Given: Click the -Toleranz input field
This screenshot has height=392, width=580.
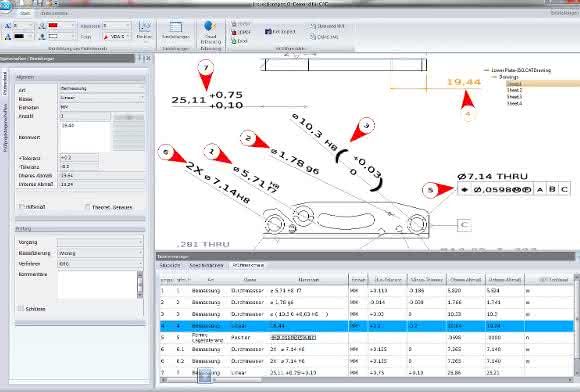Looking at the screenshot, I should [x=78, y=166].
